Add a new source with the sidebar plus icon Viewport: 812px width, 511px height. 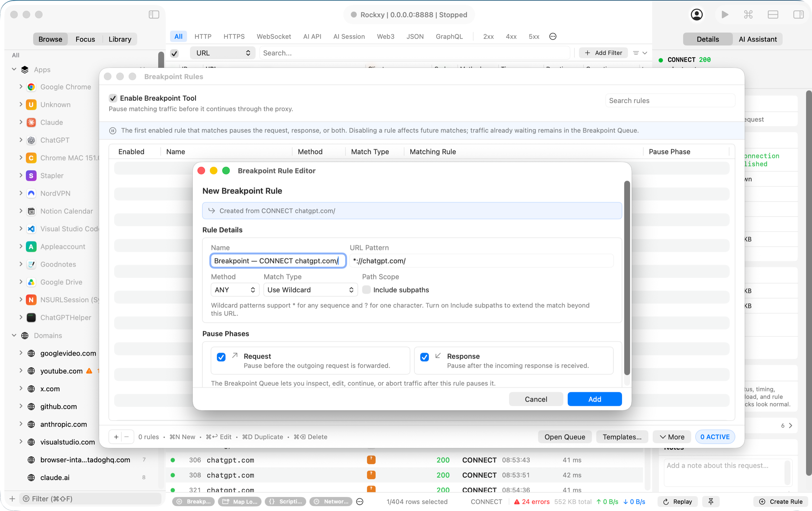point(12,499)
